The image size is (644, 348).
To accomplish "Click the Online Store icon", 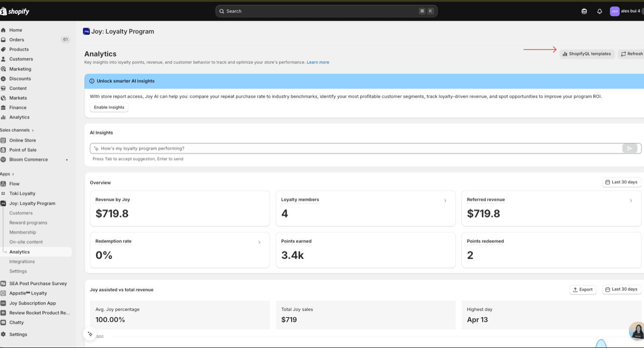I will pos(4,140).
